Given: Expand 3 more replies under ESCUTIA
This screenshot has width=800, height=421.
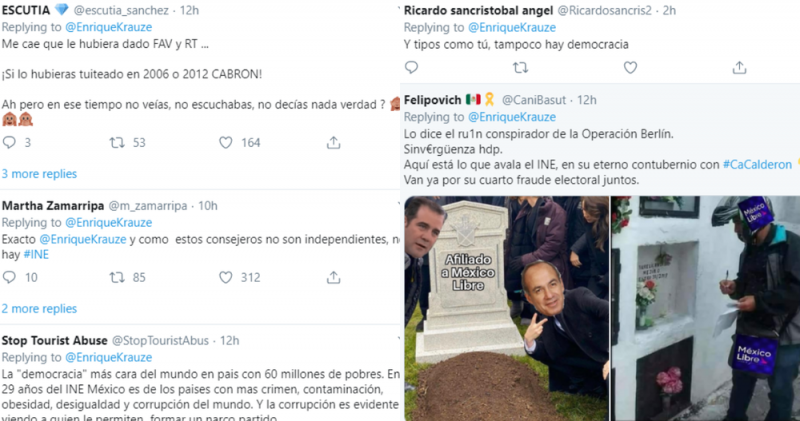Looking at the screenshot, I should tap(39, 174).
